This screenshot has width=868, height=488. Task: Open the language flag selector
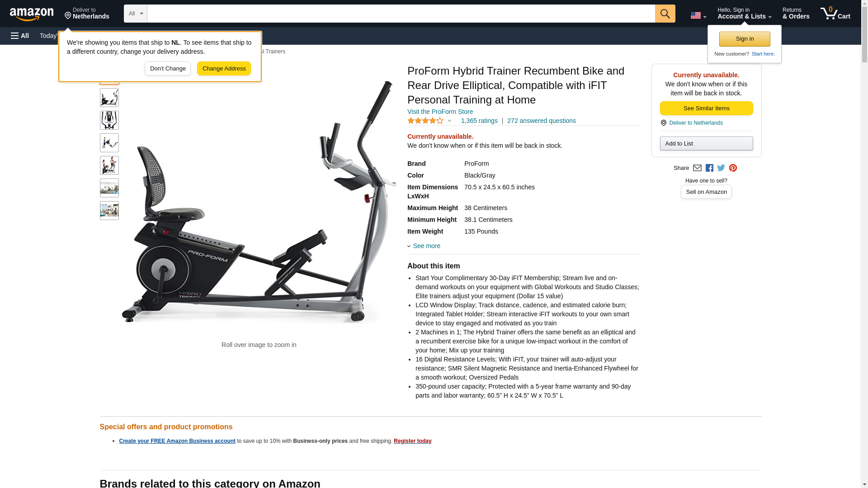click(698, 15)
